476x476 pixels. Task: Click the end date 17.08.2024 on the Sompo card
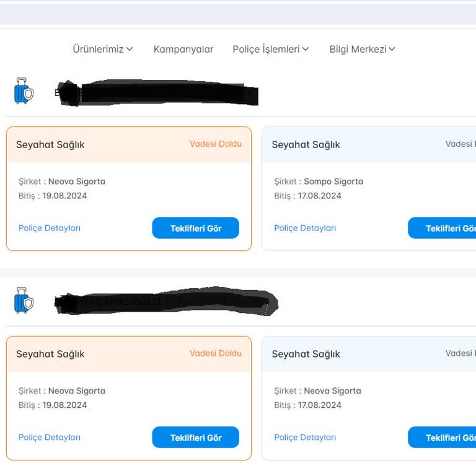click(319, 196)
